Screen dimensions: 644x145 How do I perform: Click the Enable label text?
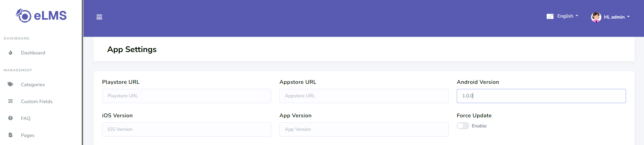(x=479, y=126)
